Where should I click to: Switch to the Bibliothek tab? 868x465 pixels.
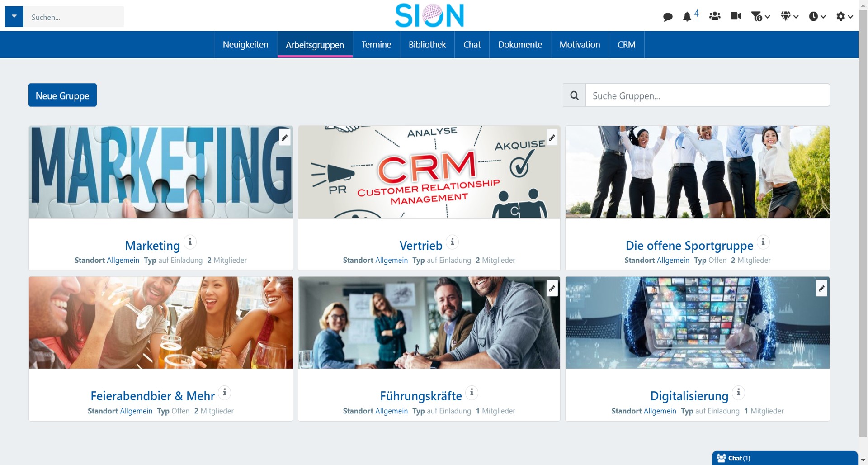click(x=427, y=45)
